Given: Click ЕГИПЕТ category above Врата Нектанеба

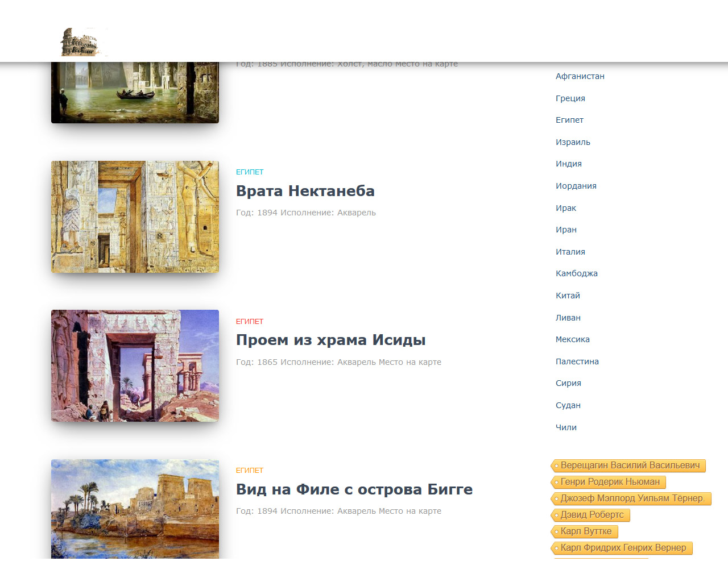Looking at the screenshot, I should (x=250, y=172).
